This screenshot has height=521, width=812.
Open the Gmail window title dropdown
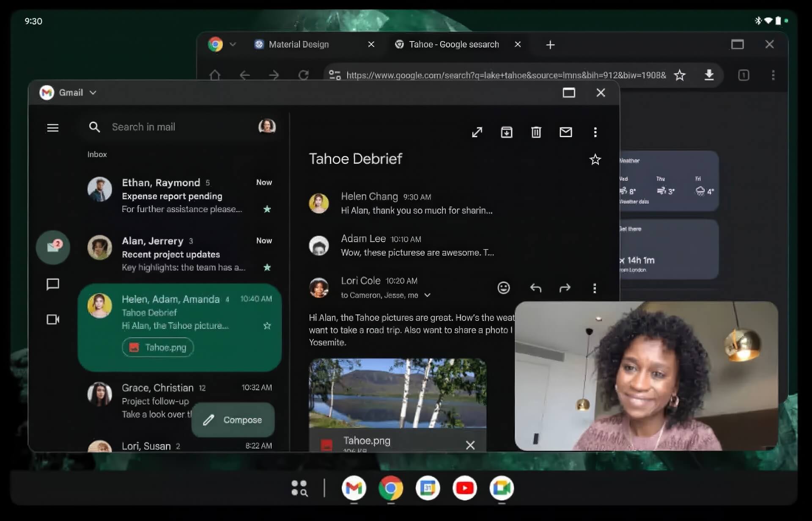pyautogui.click(x=93, y=93)
